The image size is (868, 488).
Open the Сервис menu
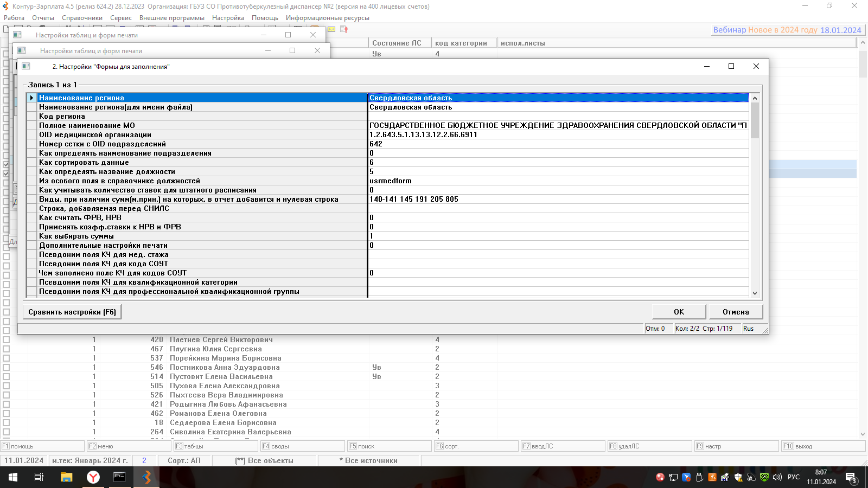(x=121, y=18)
